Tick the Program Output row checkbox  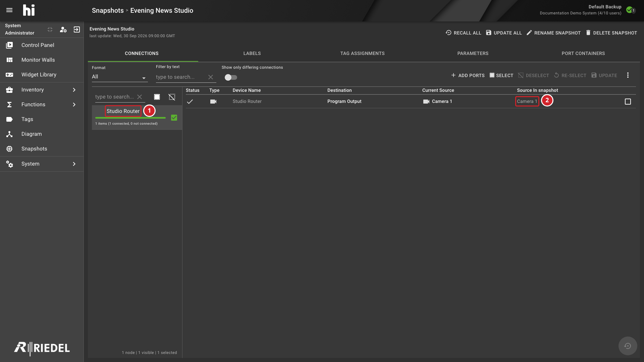628,102
